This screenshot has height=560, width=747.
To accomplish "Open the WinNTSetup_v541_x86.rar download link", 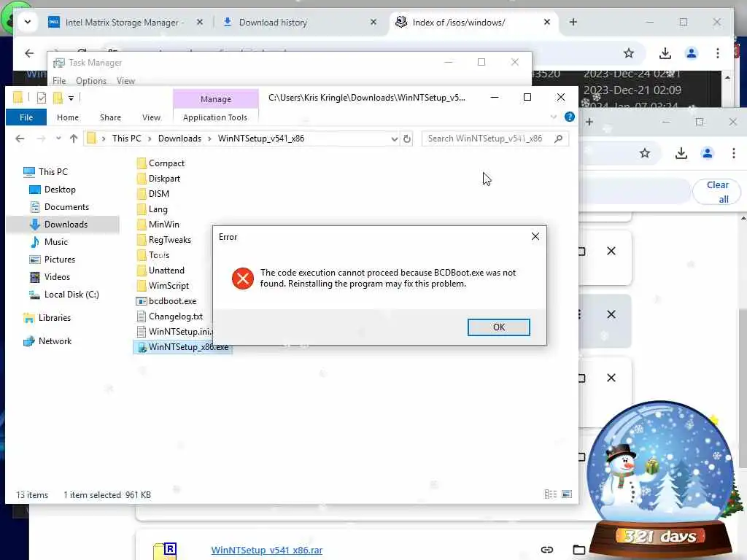I will point(267,550).
